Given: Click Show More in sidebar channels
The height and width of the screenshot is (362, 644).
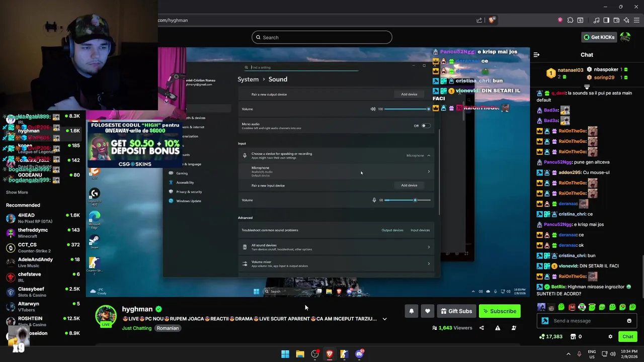Looking at the screenshot, I should (x=17, y=192).
